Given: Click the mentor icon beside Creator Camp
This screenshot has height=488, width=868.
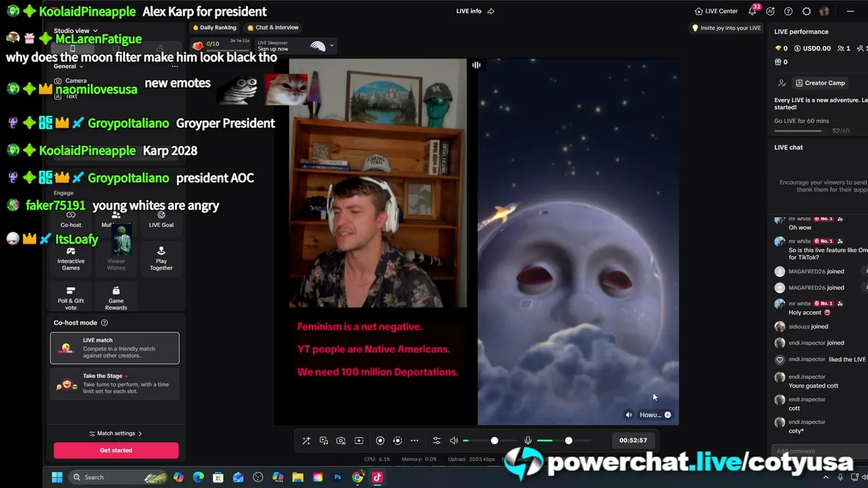Looking at the screenshot, I should click(782, 83).
